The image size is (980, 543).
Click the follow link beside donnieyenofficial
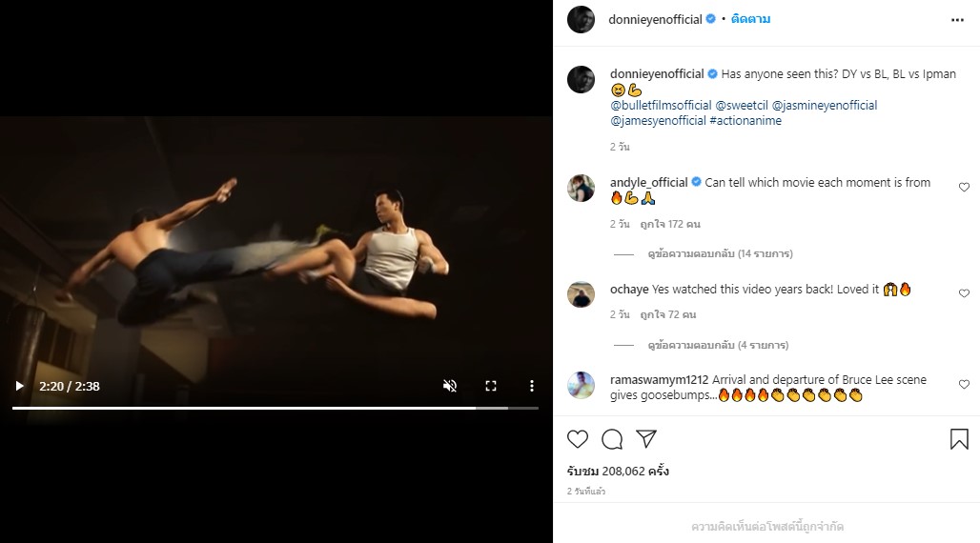(750, 19)
